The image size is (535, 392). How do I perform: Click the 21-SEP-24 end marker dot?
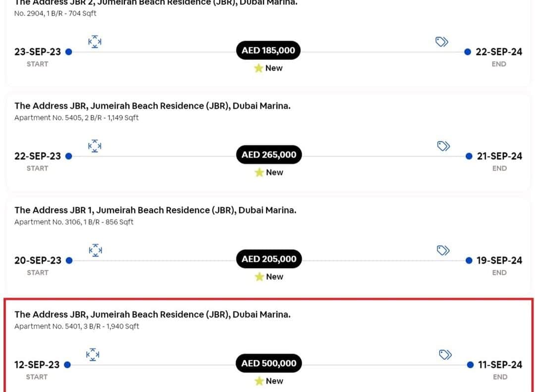tap(469, 156)
